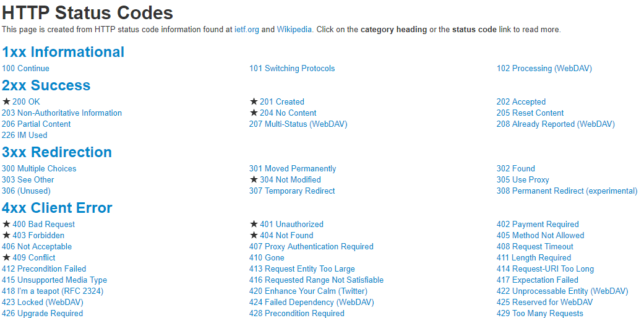
Task: Click 102 Processing (WebDAV) link
Action: 544,68
